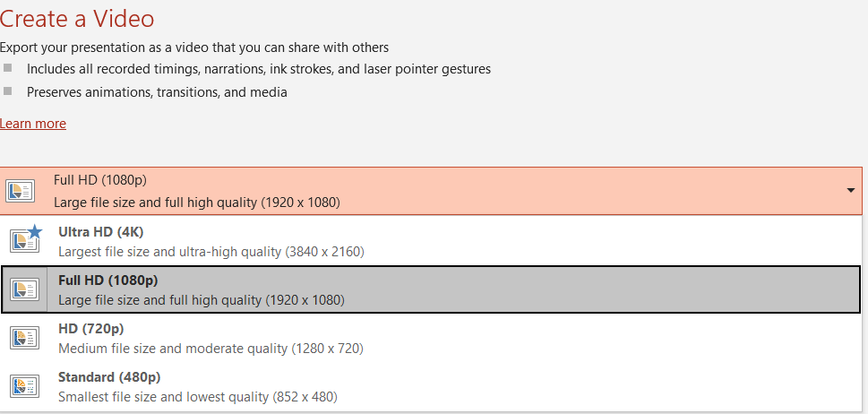Click the "Create a Video" heading
The width and height of the screenshot is (868, 414).
(77, 17)
